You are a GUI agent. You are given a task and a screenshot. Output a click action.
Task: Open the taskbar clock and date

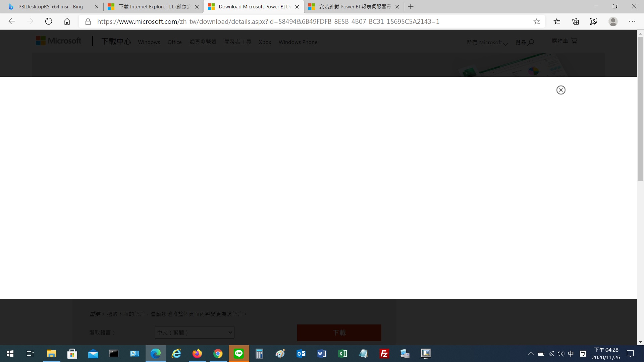(606, 354)
